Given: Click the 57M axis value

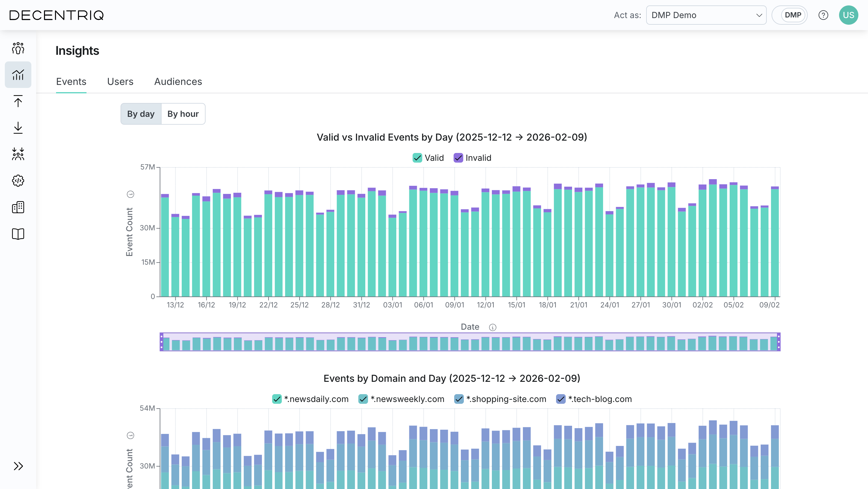Looking at the screenshot, I should pyautogui.click(x=148, y=167).
